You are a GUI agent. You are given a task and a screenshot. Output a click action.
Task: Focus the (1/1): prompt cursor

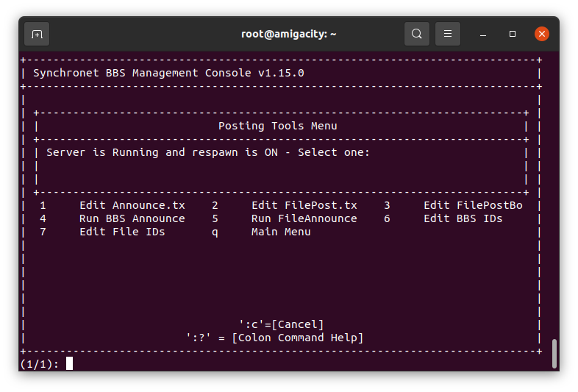click(69, 363)
